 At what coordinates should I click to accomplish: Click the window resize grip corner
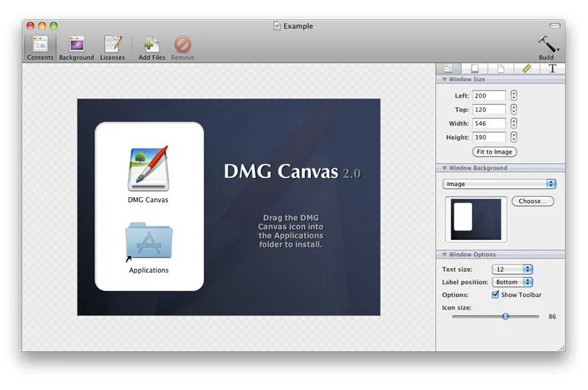point(561,348)
